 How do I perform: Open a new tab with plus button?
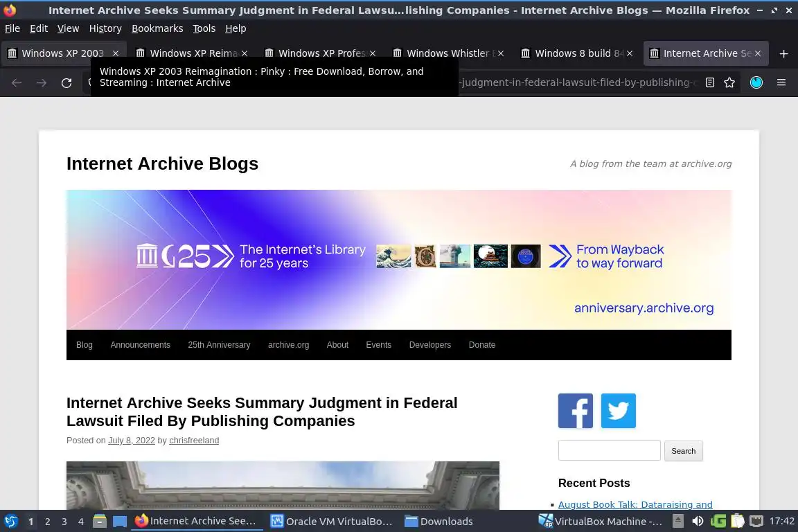pos(783,53)
